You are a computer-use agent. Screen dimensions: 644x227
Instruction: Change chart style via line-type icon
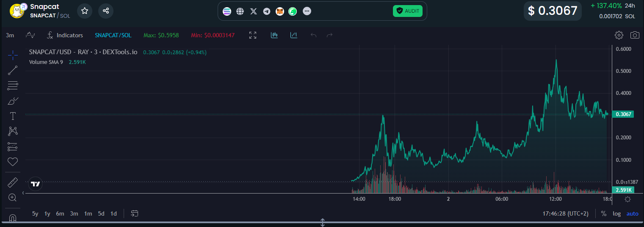(30, 35)
